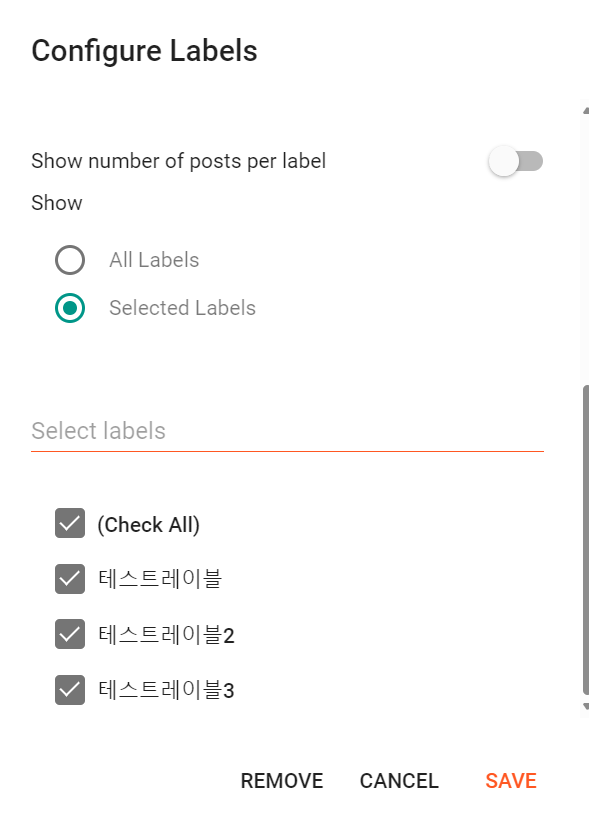Screen dimensions: 589x823
Task: Choose "All Labels" under the Show section
Action: click(70, 260)
